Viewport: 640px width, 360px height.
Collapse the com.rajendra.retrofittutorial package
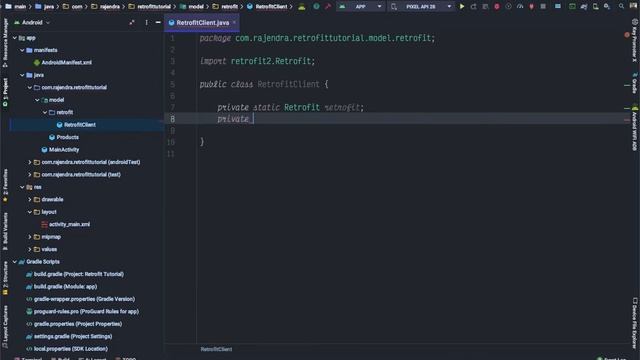(x=29, y=87)
